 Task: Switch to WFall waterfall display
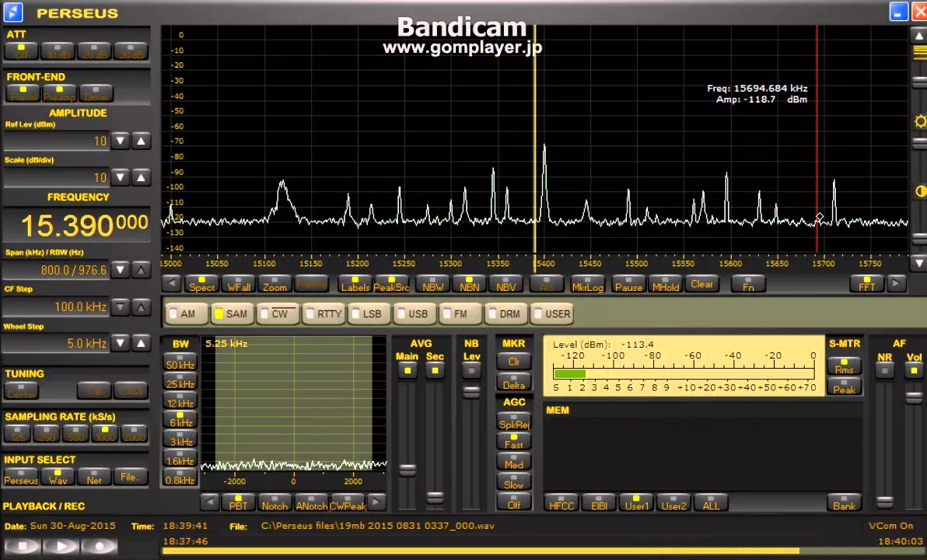pos(238,285)
